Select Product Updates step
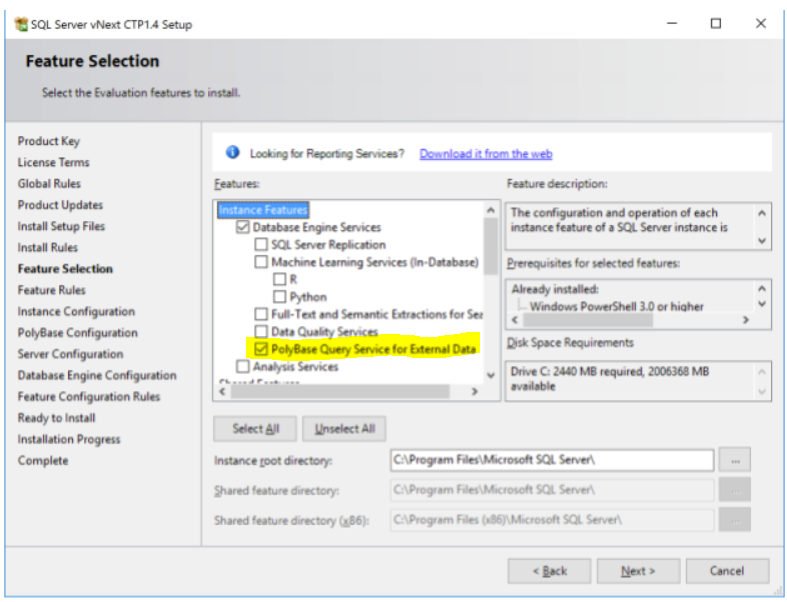The image size is (787, 602). [60, 205]
